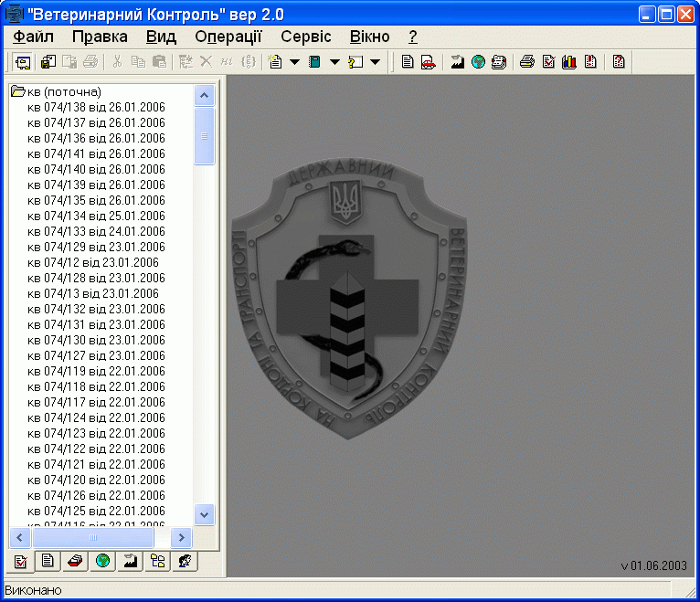Select 'кв 074/138 від 26.01.2006' row
700x602 pixels.
(97, 107)
